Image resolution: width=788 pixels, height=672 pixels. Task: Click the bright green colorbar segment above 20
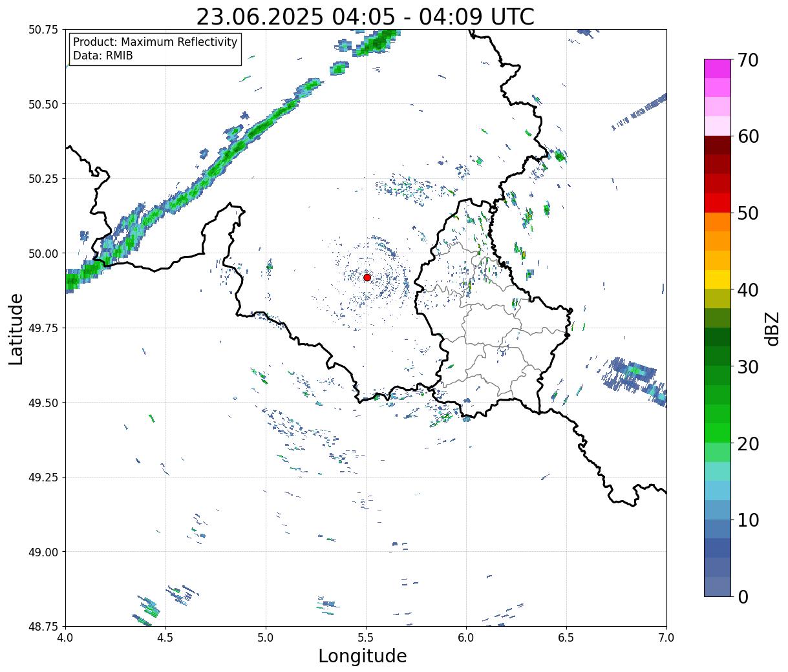tap(718, 432)
